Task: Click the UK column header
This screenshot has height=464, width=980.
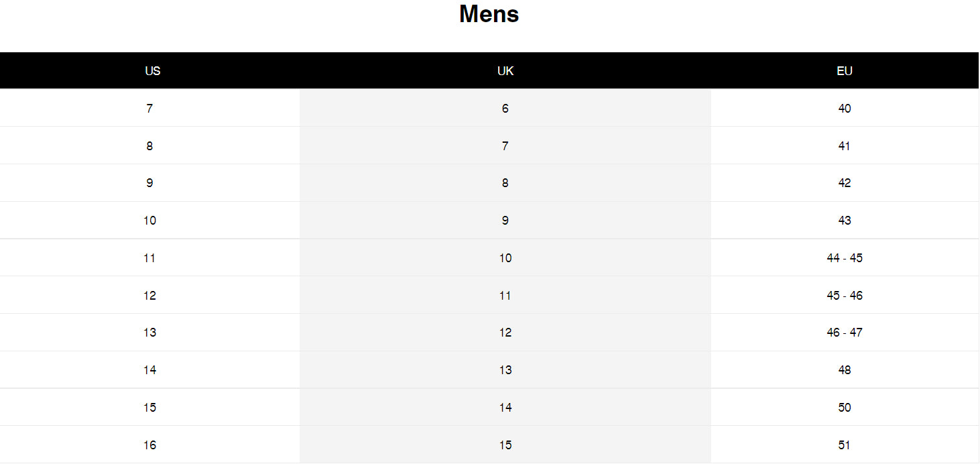Action: pos(505,71)
